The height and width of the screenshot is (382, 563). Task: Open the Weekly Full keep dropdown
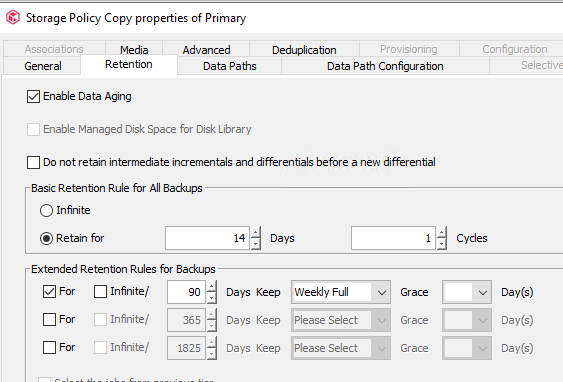341,292
